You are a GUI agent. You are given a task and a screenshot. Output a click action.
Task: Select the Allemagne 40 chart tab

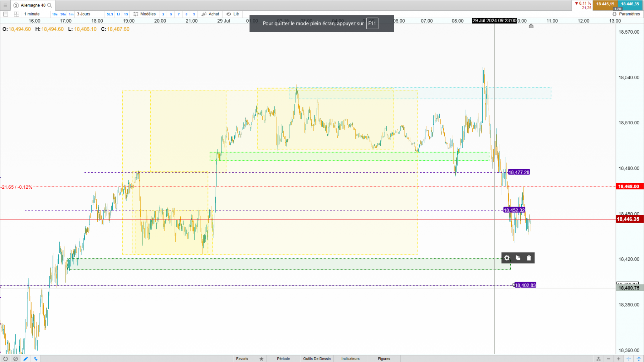click(33, 5)
